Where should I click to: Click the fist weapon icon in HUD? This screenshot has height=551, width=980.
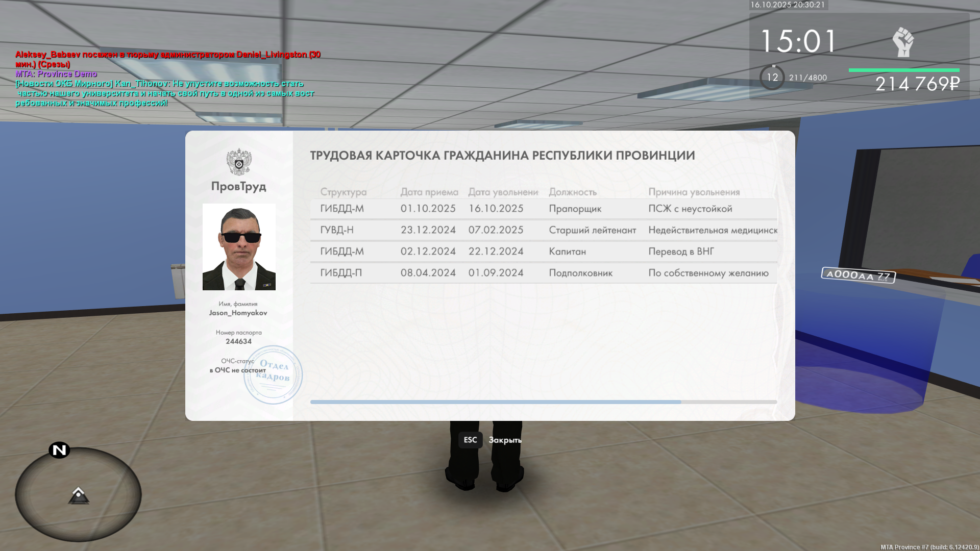[x=903, y=42]
